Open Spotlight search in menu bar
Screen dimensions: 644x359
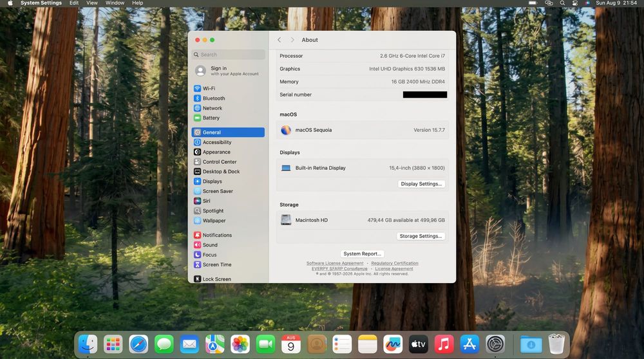point(562,3)
